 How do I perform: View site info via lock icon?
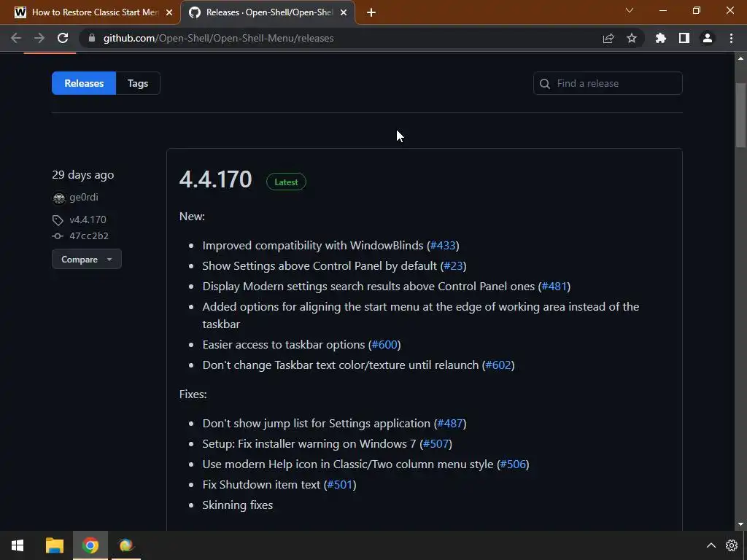[x=92, y=38]
